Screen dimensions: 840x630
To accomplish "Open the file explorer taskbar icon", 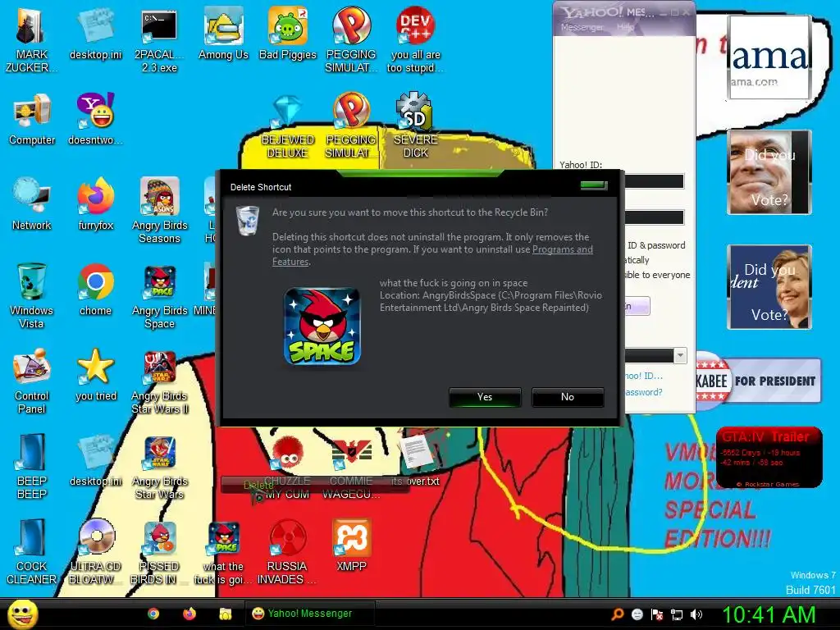I will 226,614.
